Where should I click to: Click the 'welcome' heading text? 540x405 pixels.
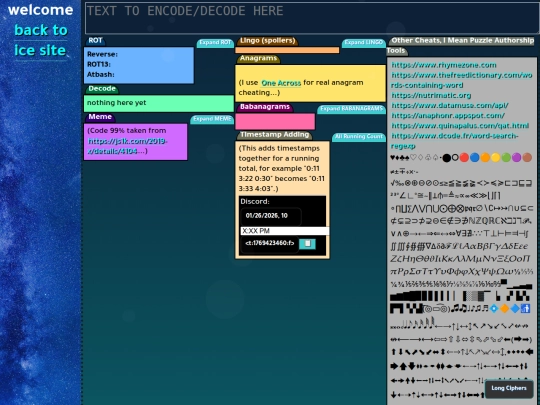(x=40, y=10)
